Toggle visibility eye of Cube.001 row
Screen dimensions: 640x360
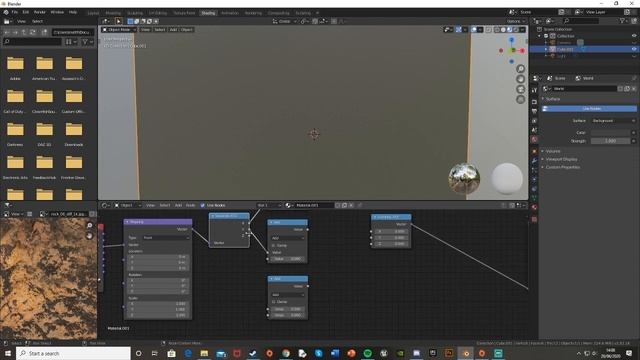[x=634, y=49]
